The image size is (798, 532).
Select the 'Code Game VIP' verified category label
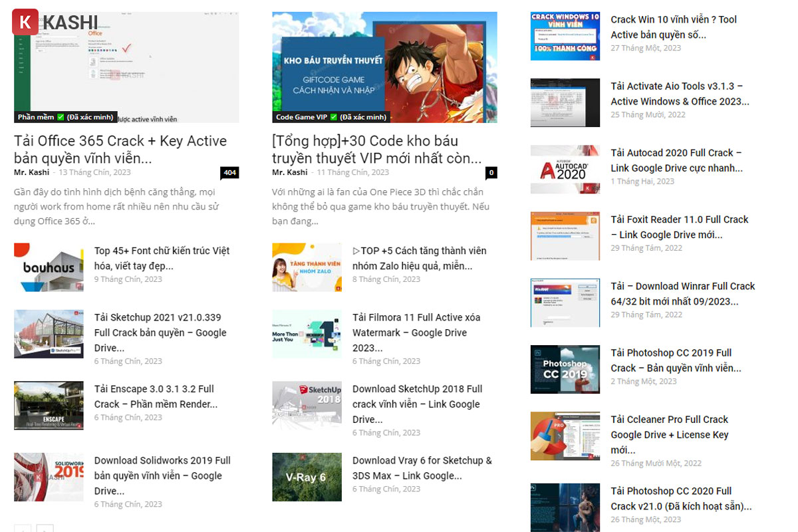pyautogui.click(x=331, y=117)
